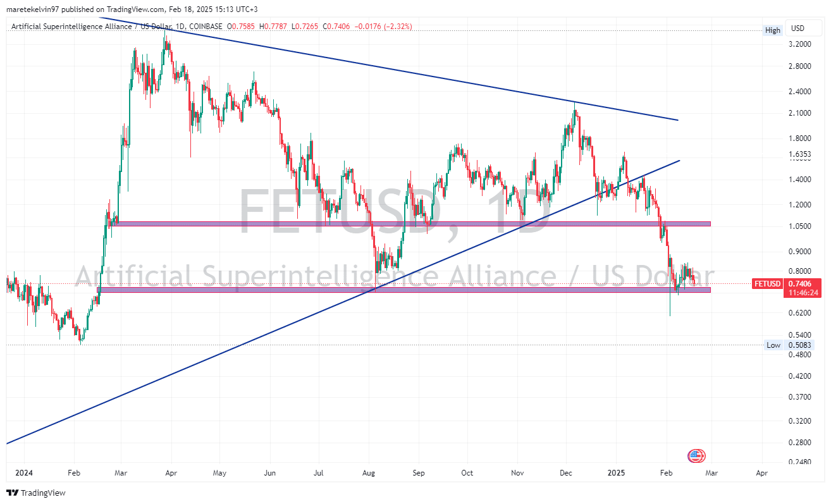Click the 3.2000 price axis label
831x504 pixels.
799,44
